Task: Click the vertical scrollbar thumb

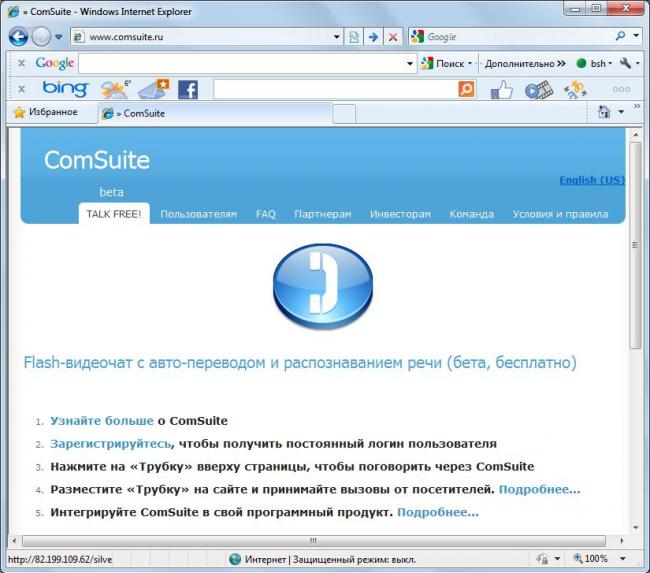Action: [635, 245]
